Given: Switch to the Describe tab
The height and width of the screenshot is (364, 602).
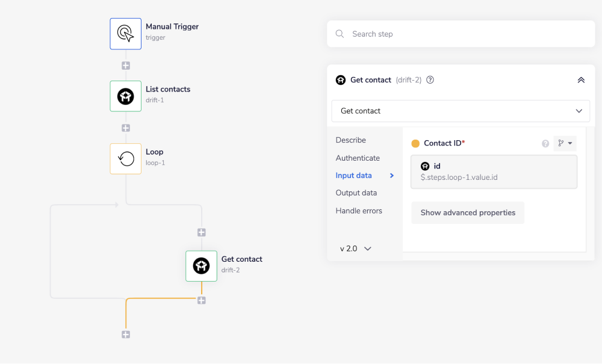Looking at the screenshot, I should click(x=351, y=140).
